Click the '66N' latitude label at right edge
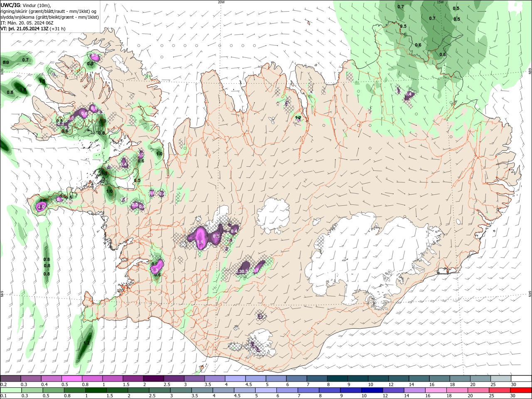This screenshot has width=532, height=399. 530,71
